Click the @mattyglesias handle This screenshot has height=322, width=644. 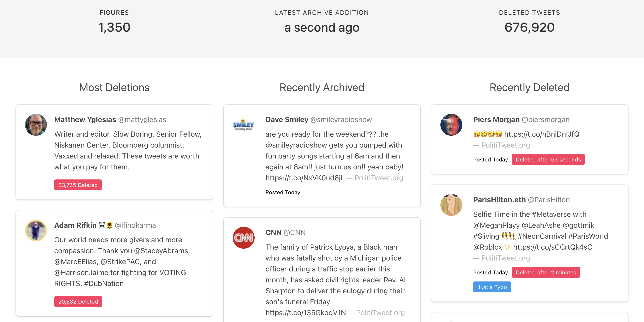click(x=142, y=120)
